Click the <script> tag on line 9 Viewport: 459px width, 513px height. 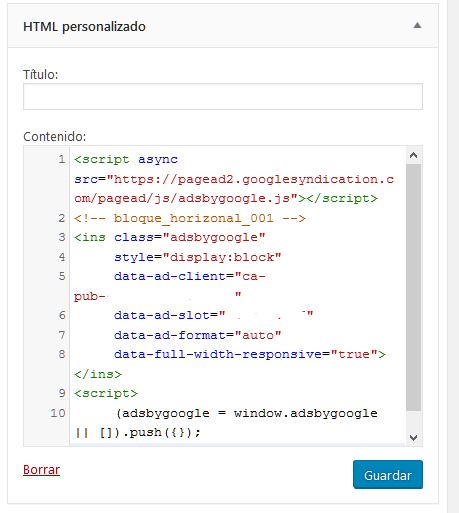pyautogui.click(x=106, y=393)
